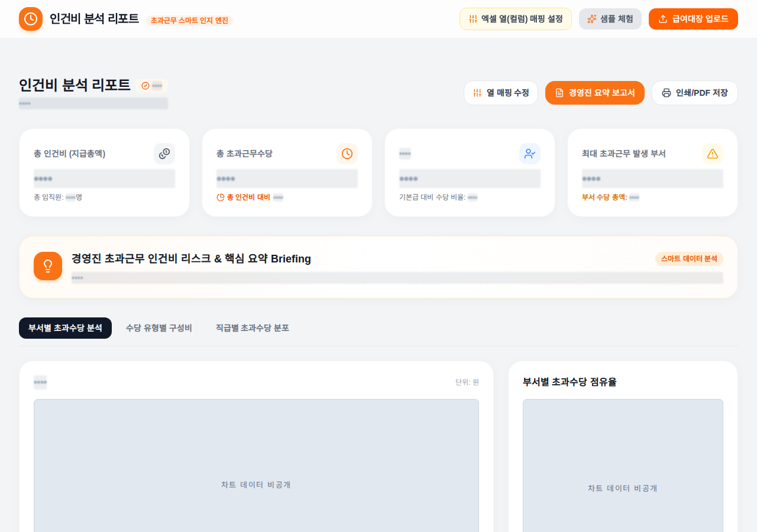Click the coins icon on 총 인건비 card
757x532 pixels.
tap(164, 154)
